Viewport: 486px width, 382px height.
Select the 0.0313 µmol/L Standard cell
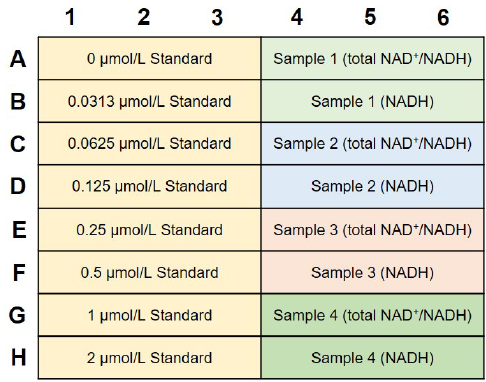[150, 101]
